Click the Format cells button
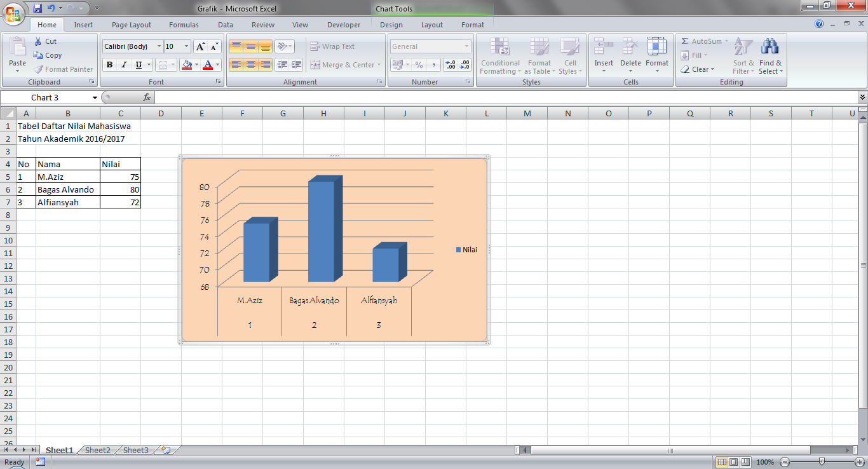 point(657,56)
